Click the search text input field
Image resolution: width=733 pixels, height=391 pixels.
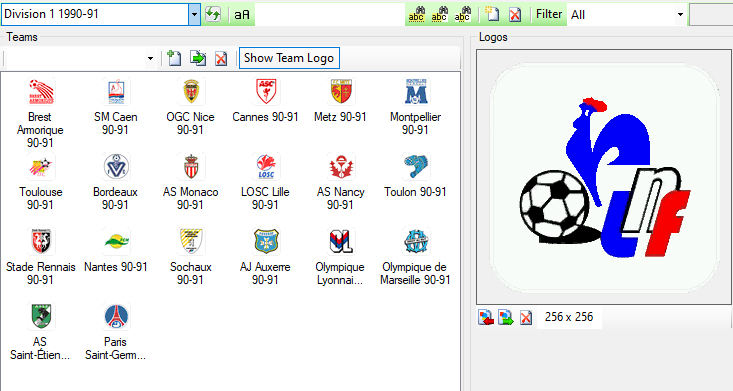pos(330,14)
